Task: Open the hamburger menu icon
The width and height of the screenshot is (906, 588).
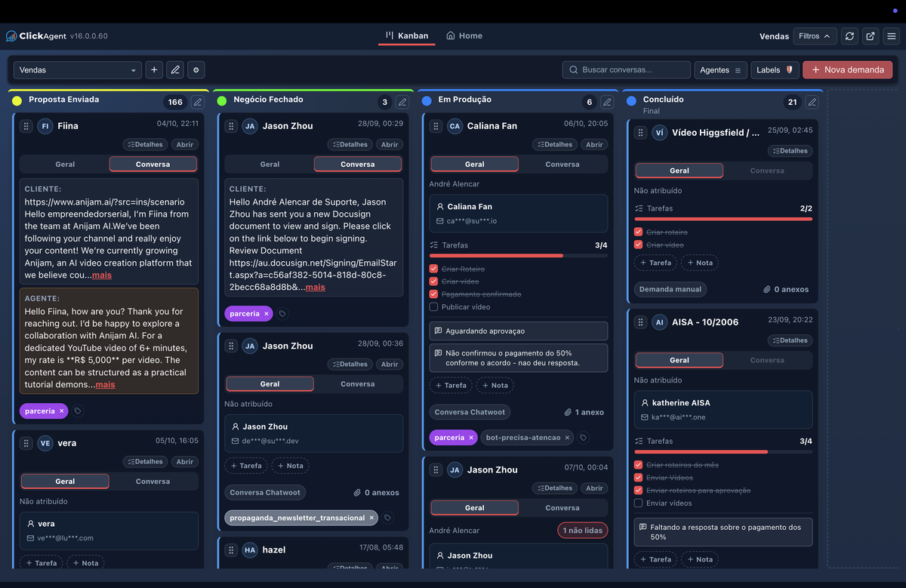Action: click(x=892, y=35)
